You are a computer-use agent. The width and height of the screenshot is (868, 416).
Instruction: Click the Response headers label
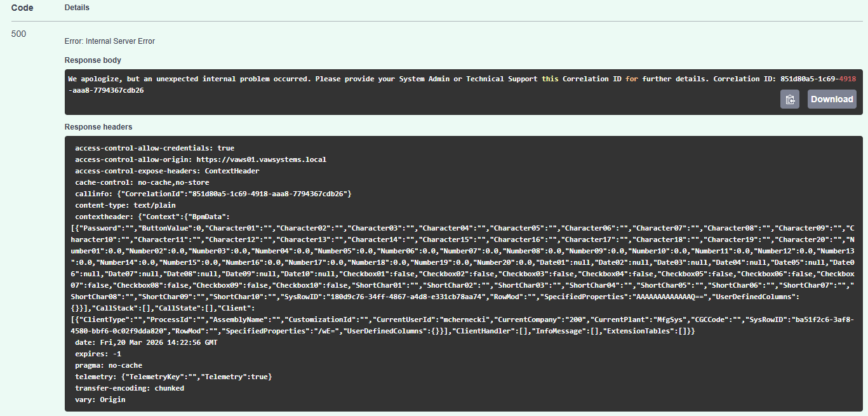98,127
